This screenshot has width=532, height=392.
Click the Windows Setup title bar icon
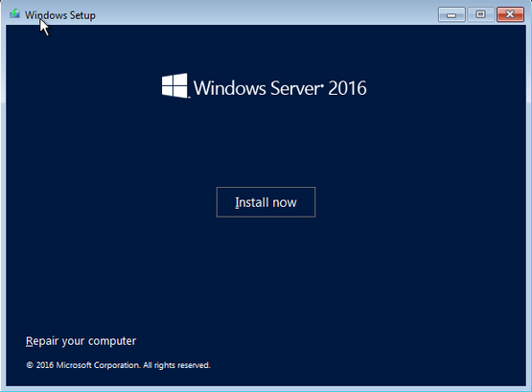point(14,14)
